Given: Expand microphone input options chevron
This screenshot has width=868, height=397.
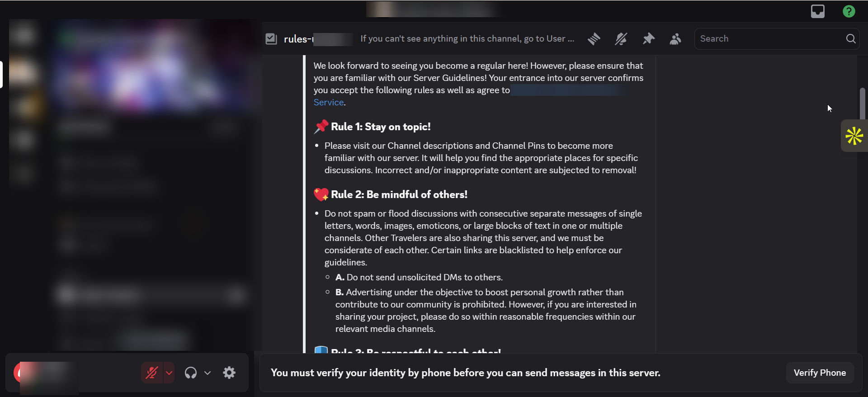Looking at the screenshot, I should point(169,373).
